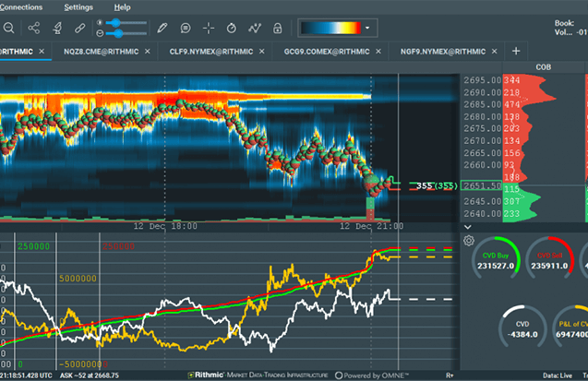Click the yellow 5000000 scale label
This screenshot has height=381, width=588.
click(x=78, y=279)
